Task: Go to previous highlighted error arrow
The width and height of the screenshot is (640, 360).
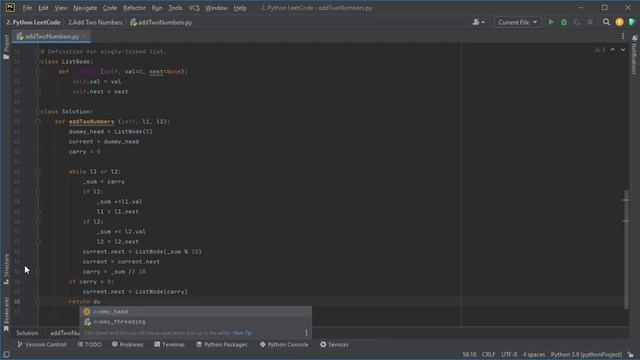Action: click(613, 50)
